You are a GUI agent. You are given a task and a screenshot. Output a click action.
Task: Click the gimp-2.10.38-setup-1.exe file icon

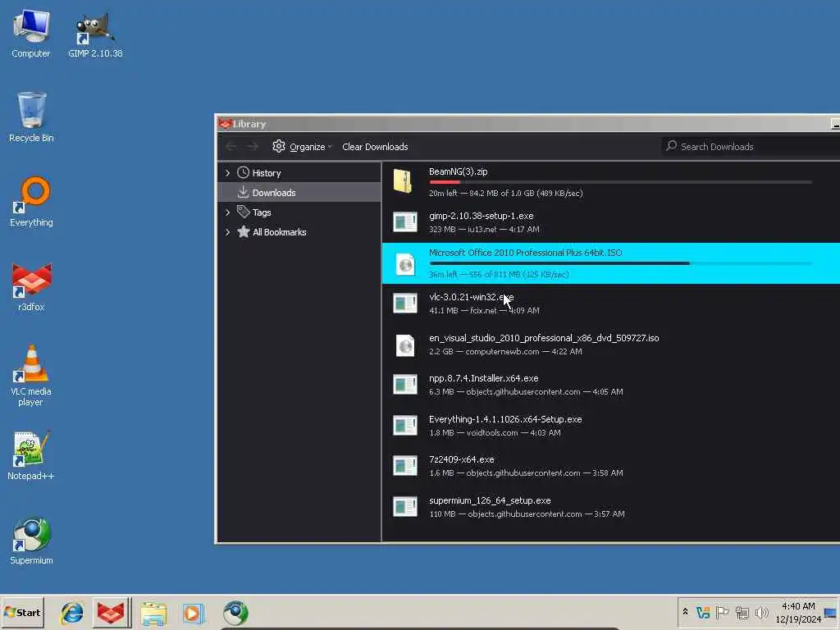[405, 221]
